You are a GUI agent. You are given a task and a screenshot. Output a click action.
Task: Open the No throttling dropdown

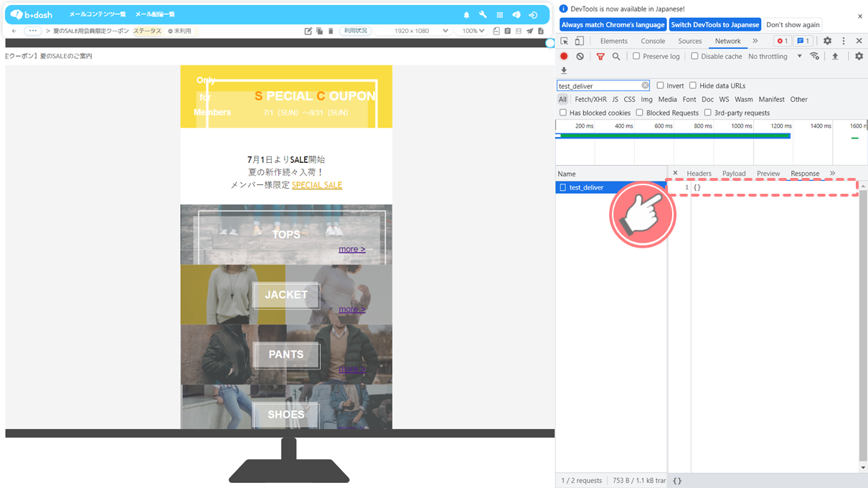pos(775,56)
